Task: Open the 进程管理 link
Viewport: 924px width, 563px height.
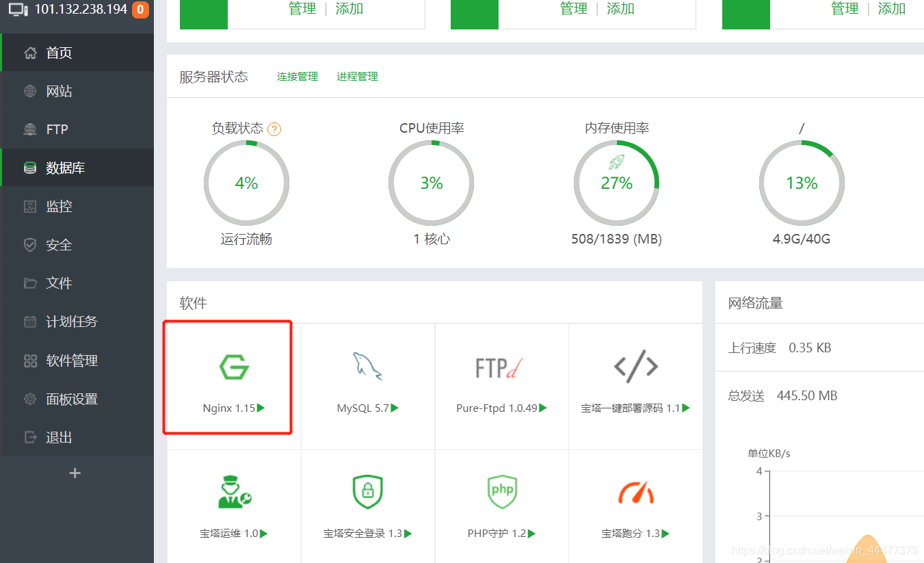Action: 356,76
